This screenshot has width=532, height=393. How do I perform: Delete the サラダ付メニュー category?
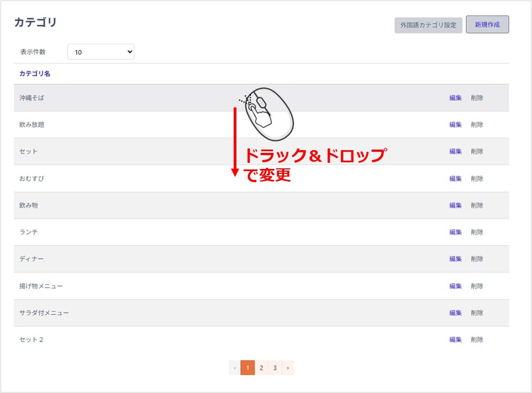tap(477, 312)
